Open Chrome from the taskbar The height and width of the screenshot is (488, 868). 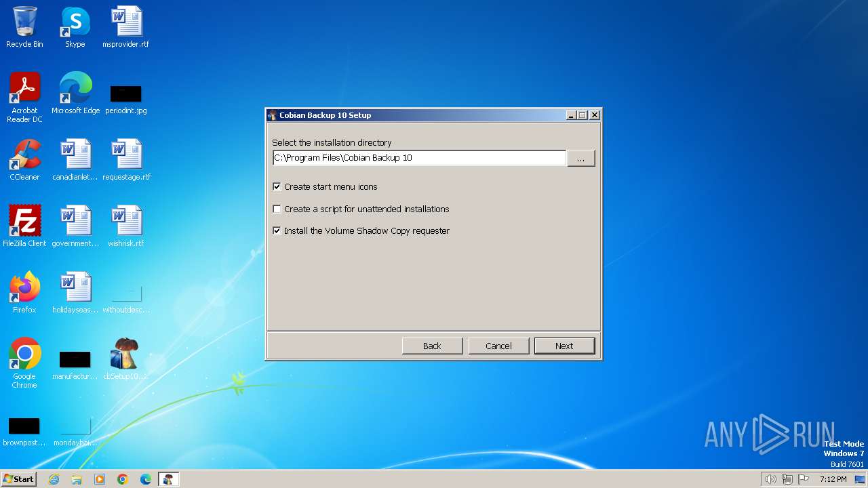(x=123, y=479)
